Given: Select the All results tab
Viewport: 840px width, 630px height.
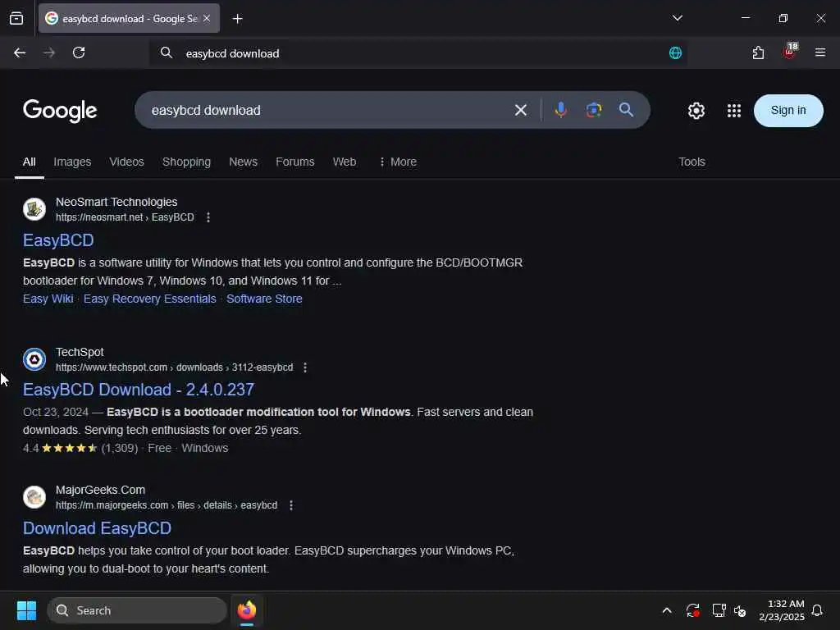Looking at the screenshot, I should point(29,162).
